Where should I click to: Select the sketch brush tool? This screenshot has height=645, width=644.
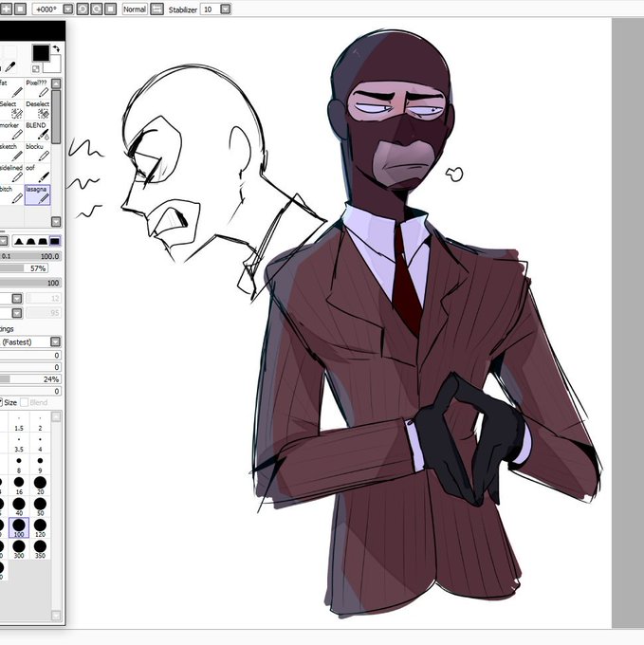[11, 152]
